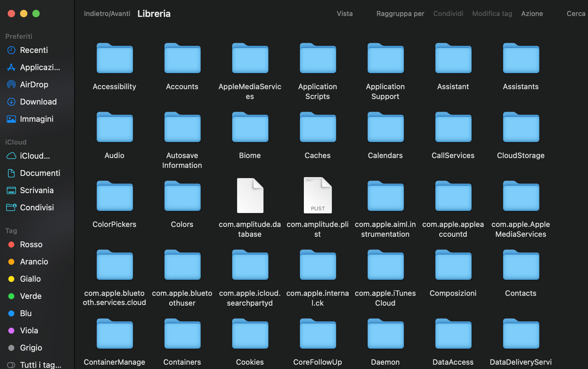Open AirDrop from the sidebar

34,84
